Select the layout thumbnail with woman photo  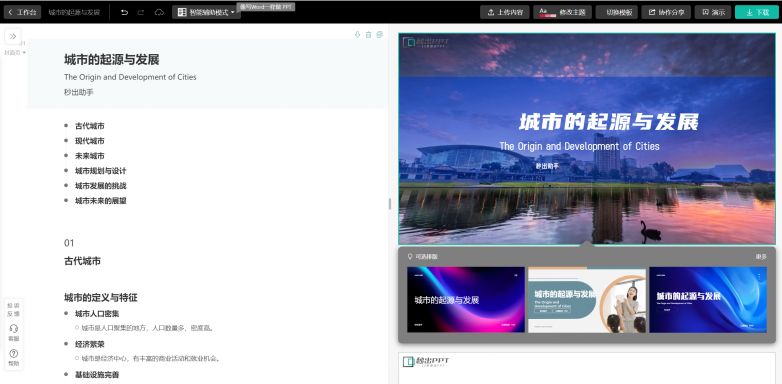click(587, 299)
